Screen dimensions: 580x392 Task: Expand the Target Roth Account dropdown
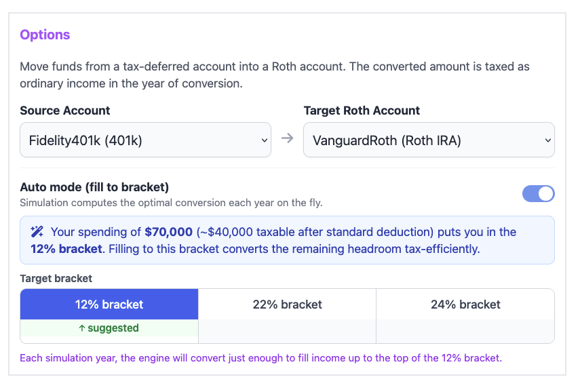[x=429, y=140]
